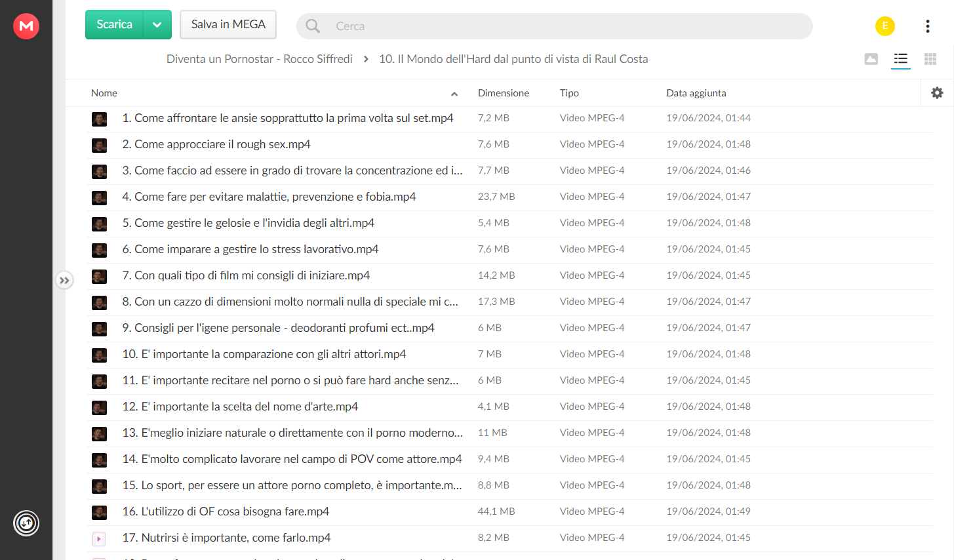Open the MEGA logo home icon
The image size is (954, 560).
[x=26, y=26]
